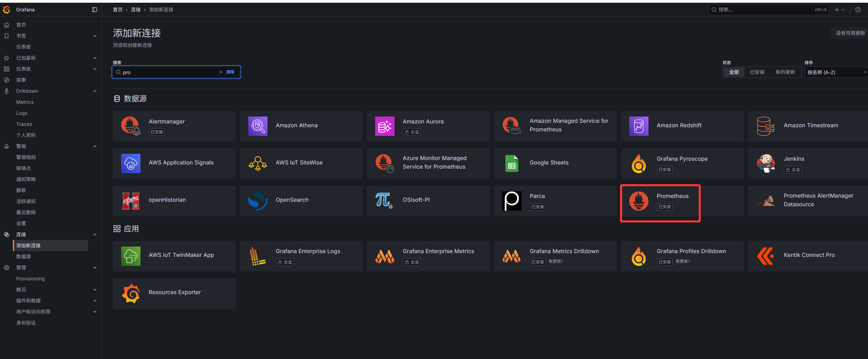The width and height of the screenshot is (868, 359).
Task: Click the Grafana Enterprise Logs icon
Action: [x=258, y=256]
